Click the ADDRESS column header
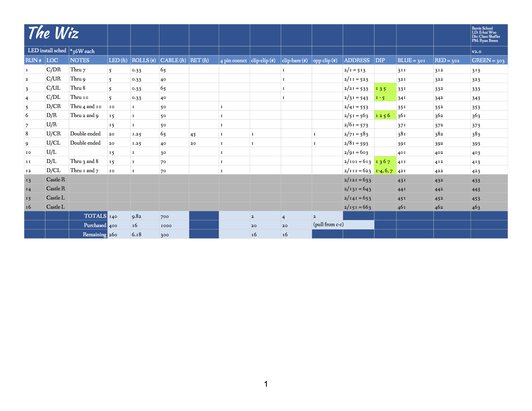This screenshot has height=411, width=532. point(357,60)
